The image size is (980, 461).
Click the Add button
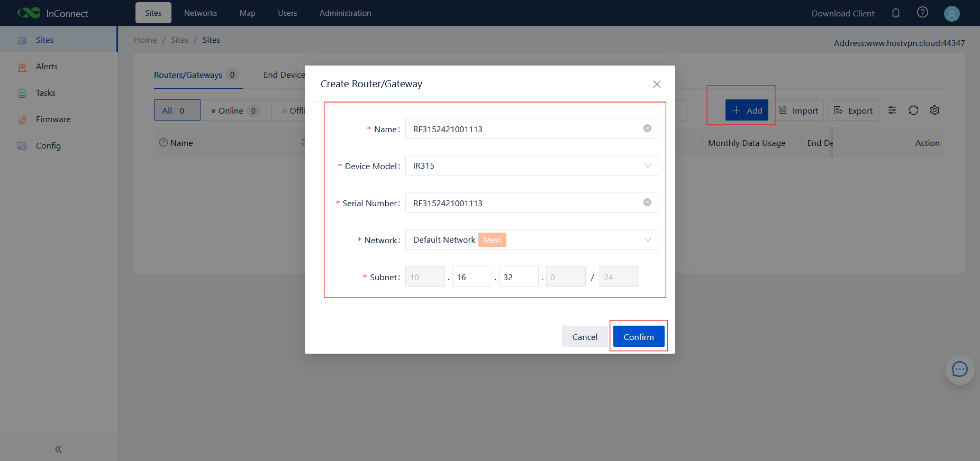[x=747, y=110]
